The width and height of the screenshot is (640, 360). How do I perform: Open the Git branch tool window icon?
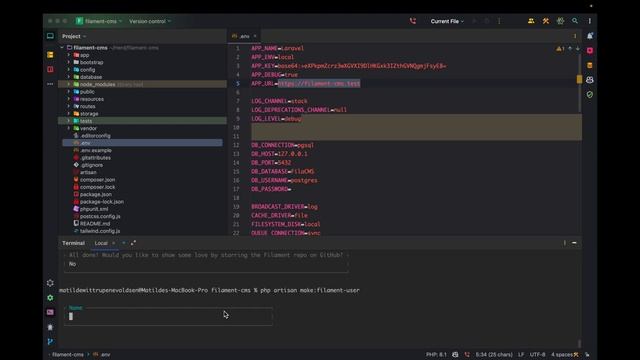pos(50,342)
